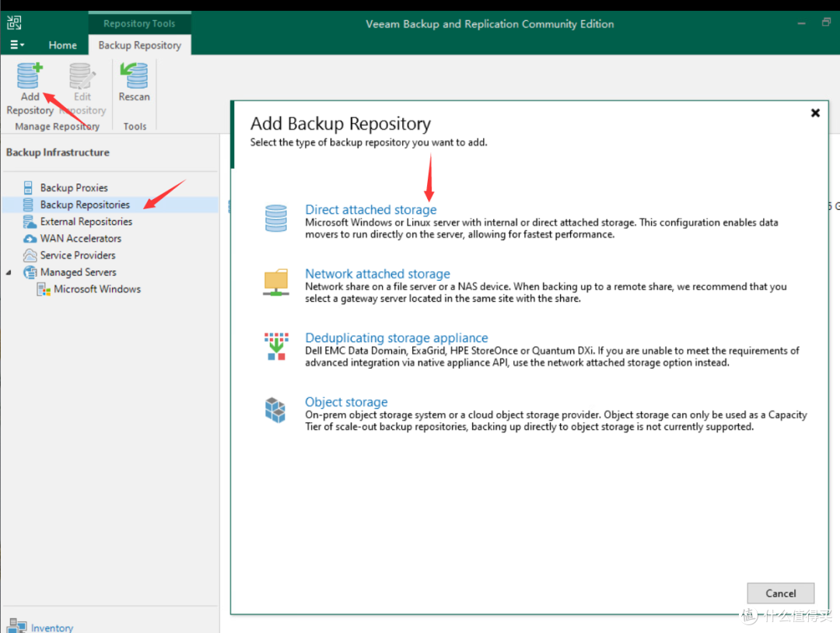This screenshot has height=633, width=840.
Task: Click the Edit Repository ribbon icon
Action: tap(82, 76)
